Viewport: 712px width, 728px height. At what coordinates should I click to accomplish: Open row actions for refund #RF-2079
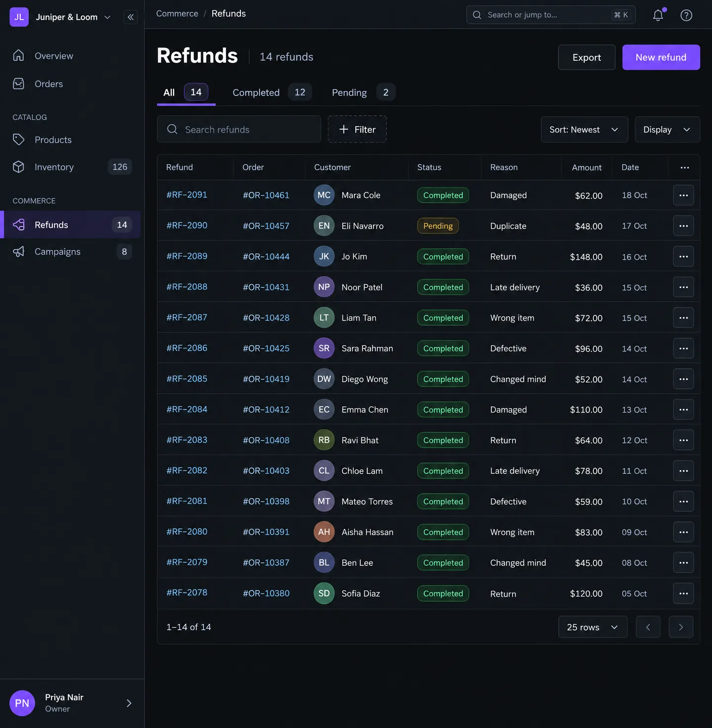[x=683, y=563]
